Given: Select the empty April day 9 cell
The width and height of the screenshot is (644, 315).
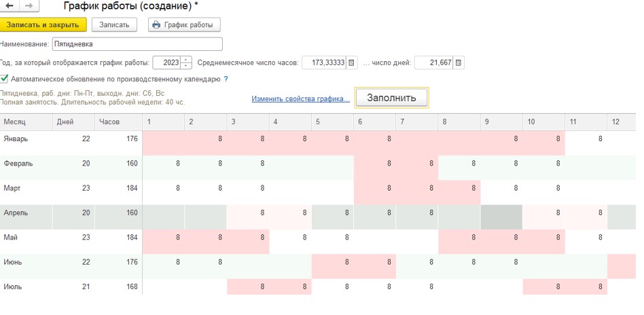Looking at the screenshot, I should tap(501, 217).
